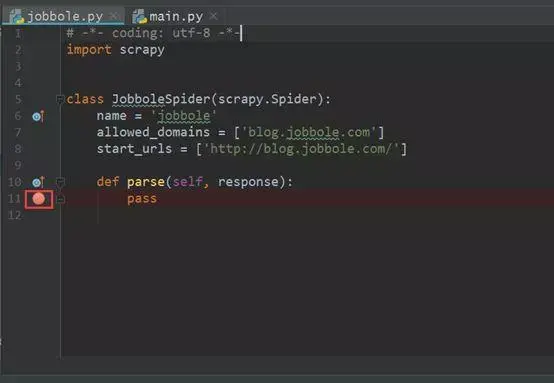This screenshot has height=383, width=554.
Task: Click line number 12 in the gutter
Action: click(x=14, y=215)
